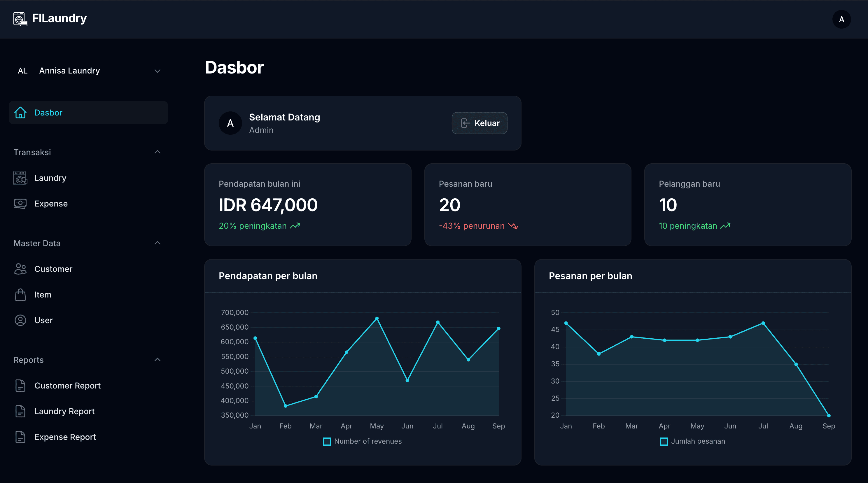Click the Expense Report document icon
This screenshot has height=483, width=868.
point(20,437)
